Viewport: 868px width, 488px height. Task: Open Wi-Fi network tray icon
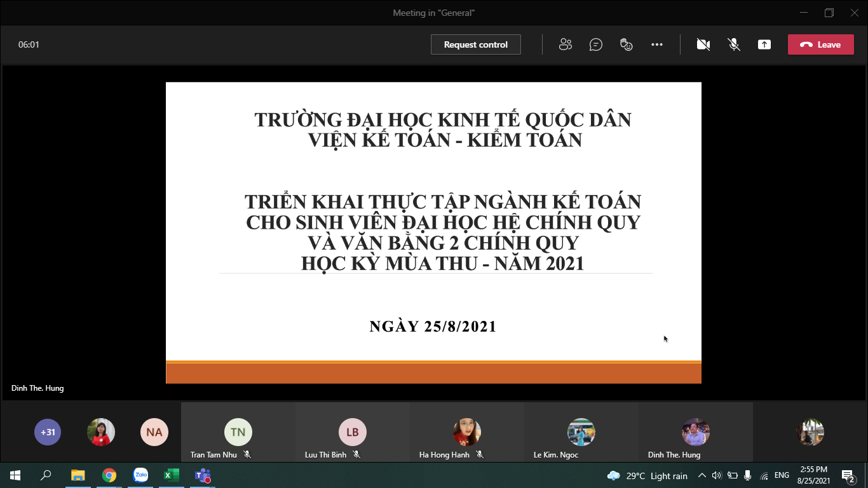pos(764,475)
